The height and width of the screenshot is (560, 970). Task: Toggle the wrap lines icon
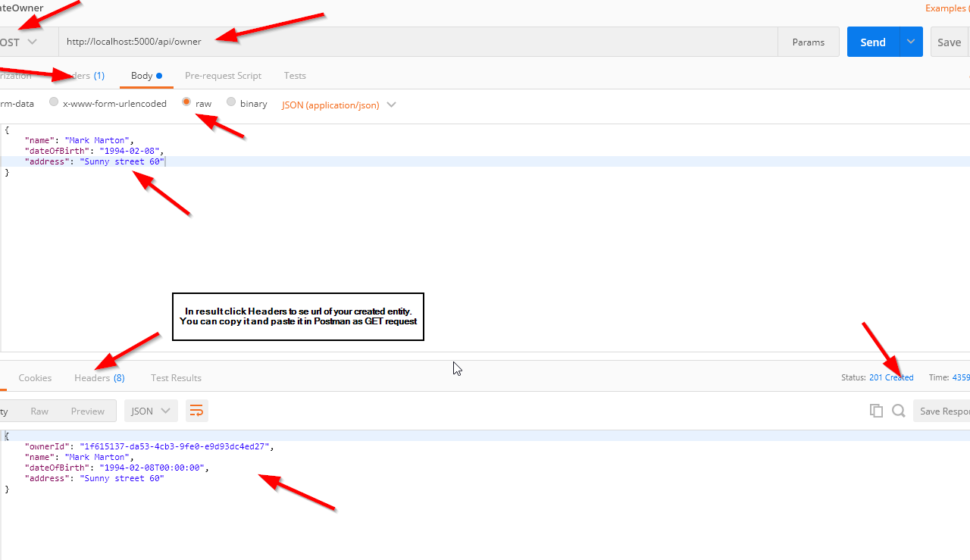pyautogui.click(x=196, y=411)
